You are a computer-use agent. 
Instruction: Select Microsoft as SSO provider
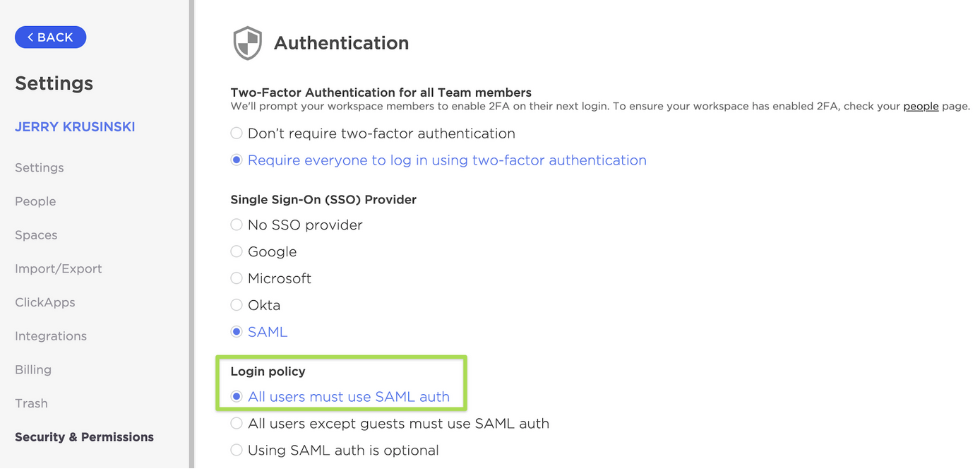(237, 279)
